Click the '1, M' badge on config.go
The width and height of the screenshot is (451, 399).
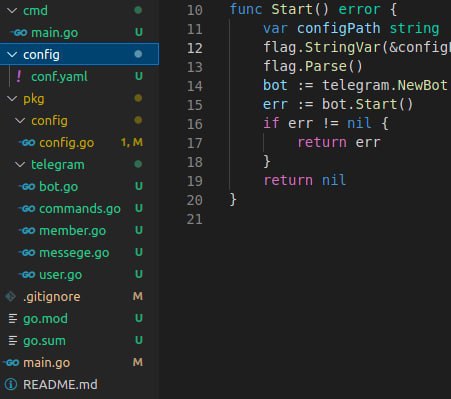pyautogui.click(x=132, y=142)
